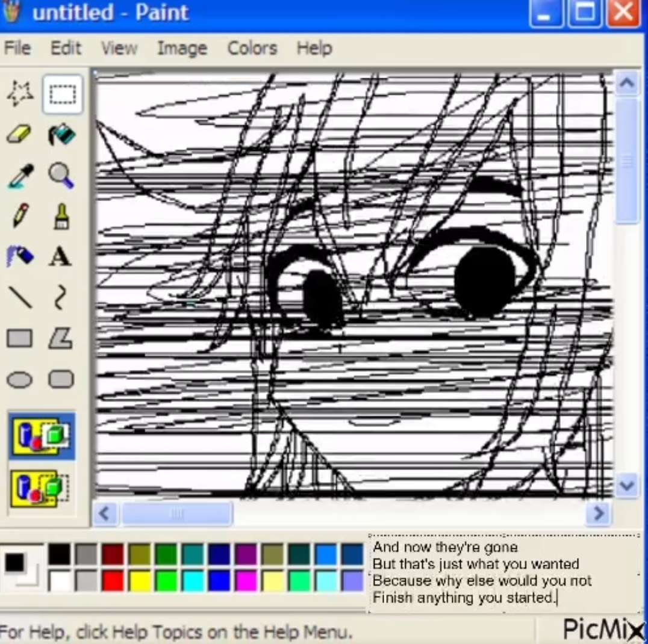Close the Paint window
The width and height of the screenshot is (648, 644).
(x=623, y=13)
